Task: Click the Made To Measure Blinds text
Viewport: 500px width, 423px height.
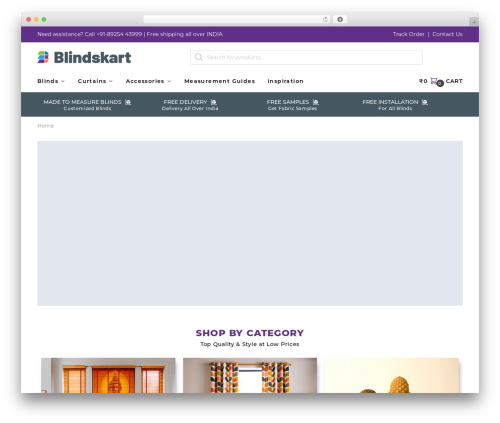Action: (x=82, y=102)
